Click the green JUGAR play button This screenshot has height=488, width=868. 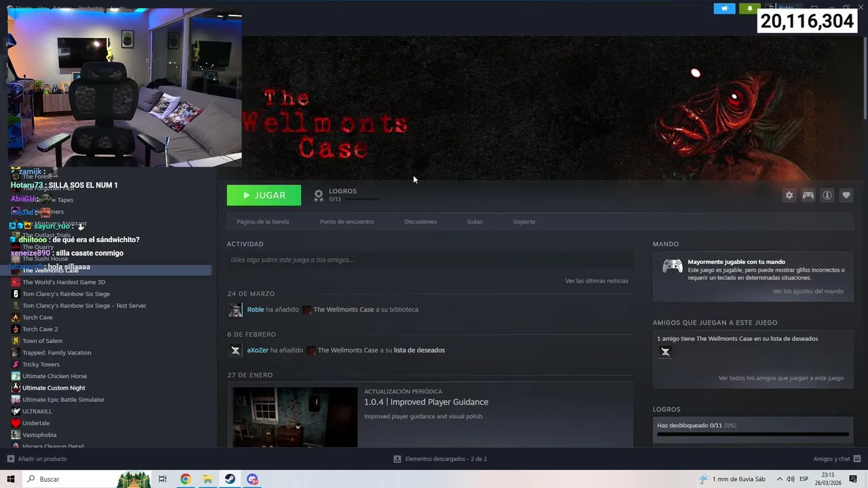pyautogui.click(x=264, y=195)
